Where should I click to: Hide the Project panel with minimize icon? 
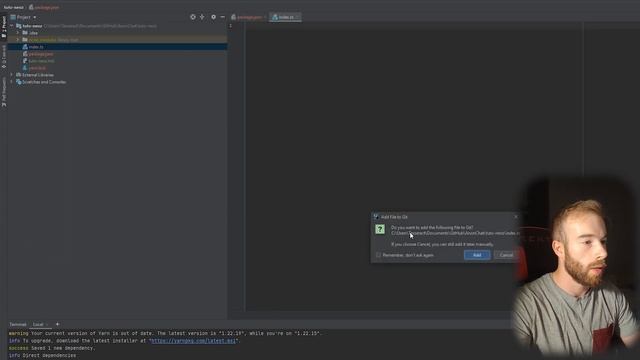tap(222, 17)
